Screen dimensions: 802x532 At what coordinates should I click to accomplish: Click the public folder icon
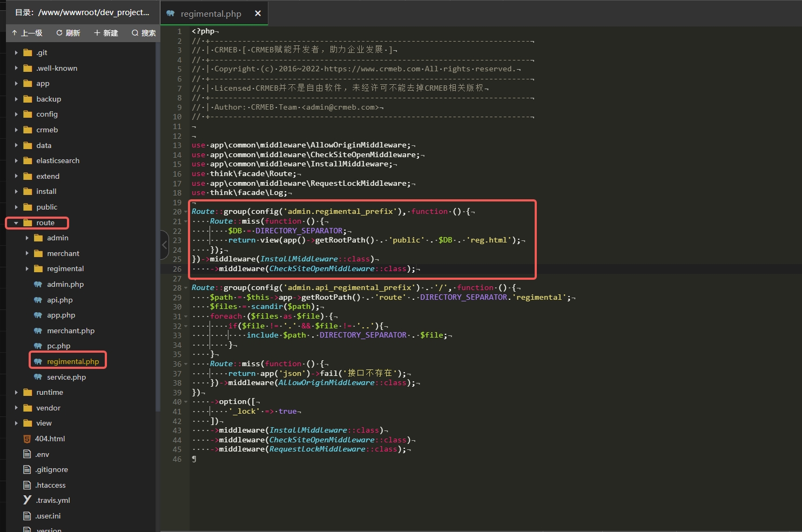pos(28,207)
